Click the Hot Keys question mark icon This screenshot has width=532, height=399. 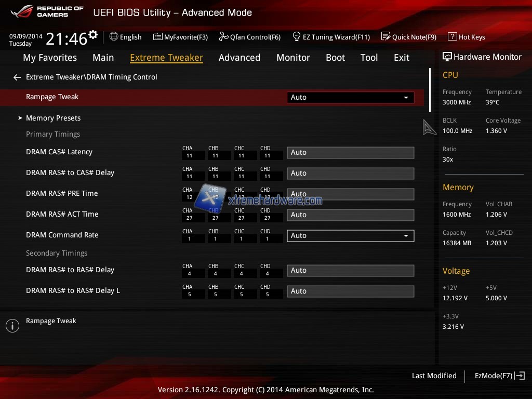(452, 37)
